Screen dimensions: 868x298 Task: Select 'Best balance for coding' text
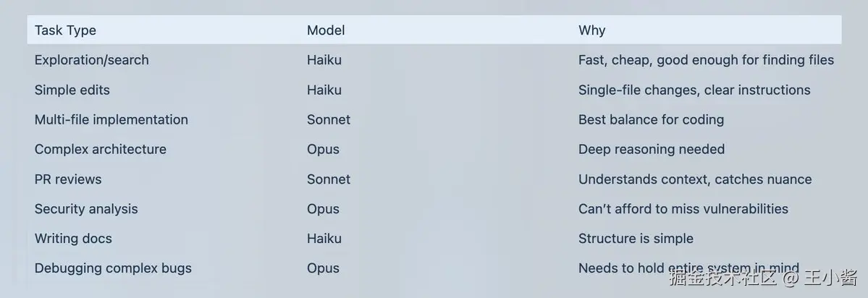coord(651,119)
